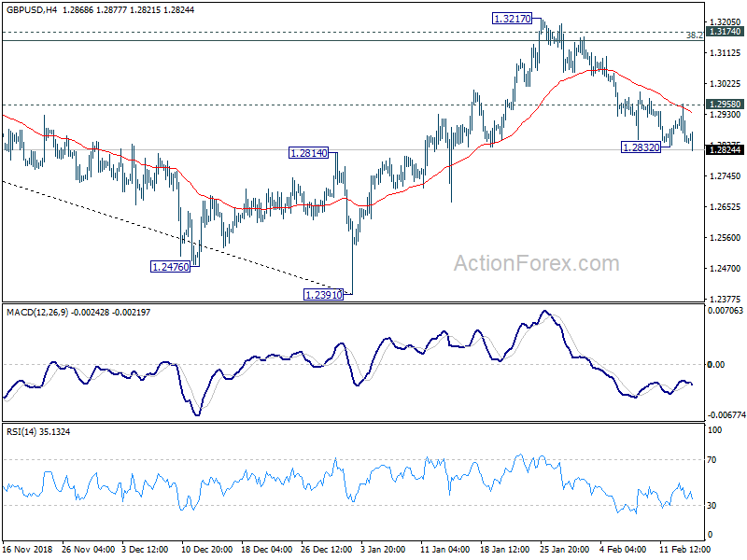Click the GBPUSD,H4 chart title

point(32,9)
